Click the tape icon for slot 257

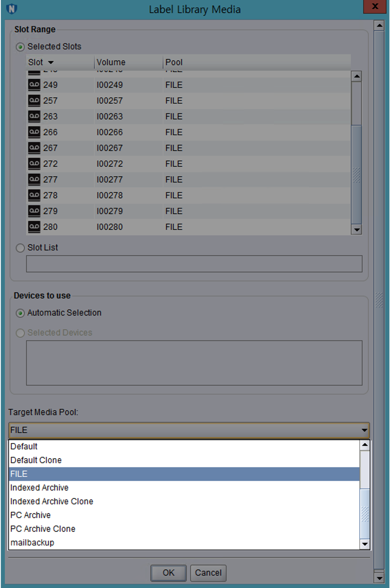(x=34, y=100)
